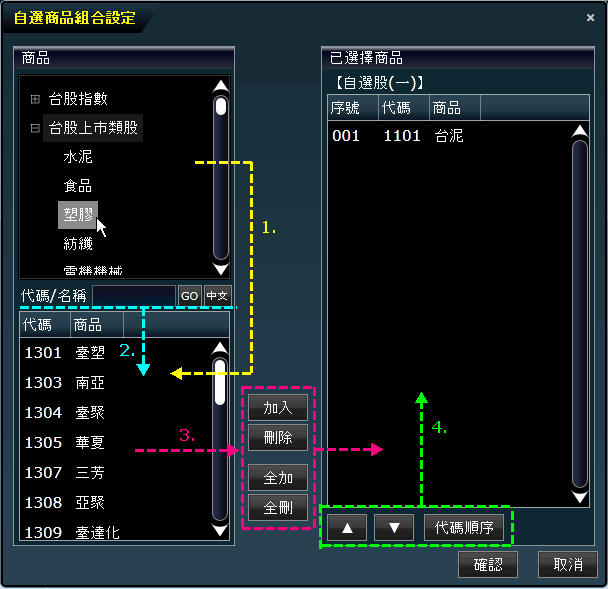This screenshot has height=589, width=608.
Task: Click the 加入 button
Action: [x=277, y=407]
